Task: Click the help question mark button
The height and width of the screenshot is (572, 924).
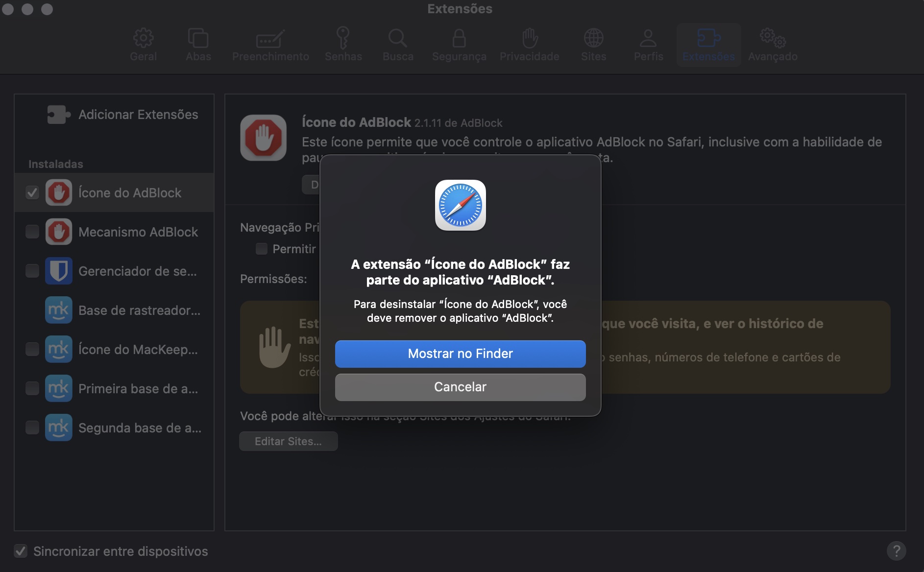Action: point(898,551)
